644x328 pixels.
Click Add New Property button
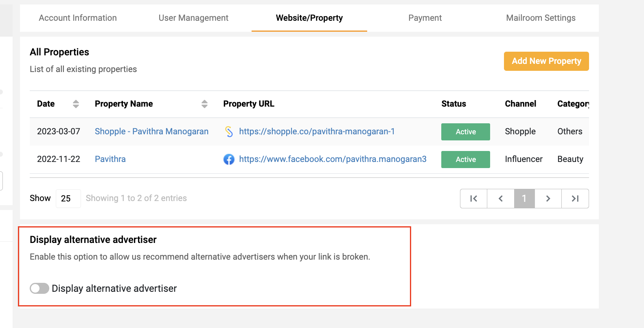tap(546, 61)
